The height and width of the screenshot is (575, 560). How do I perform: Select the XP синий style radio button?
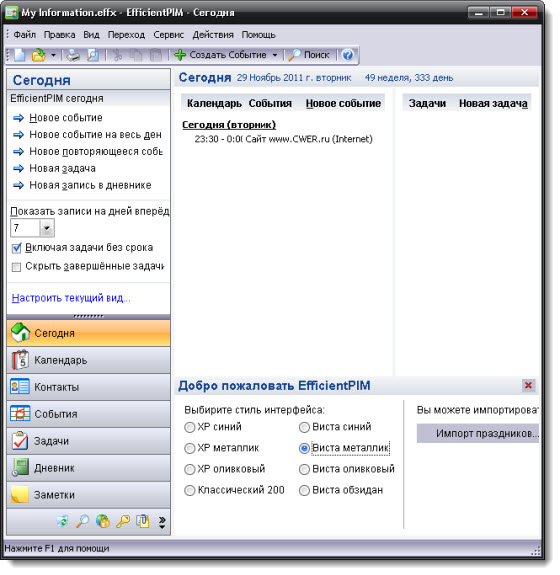click(x=190, y=427)
